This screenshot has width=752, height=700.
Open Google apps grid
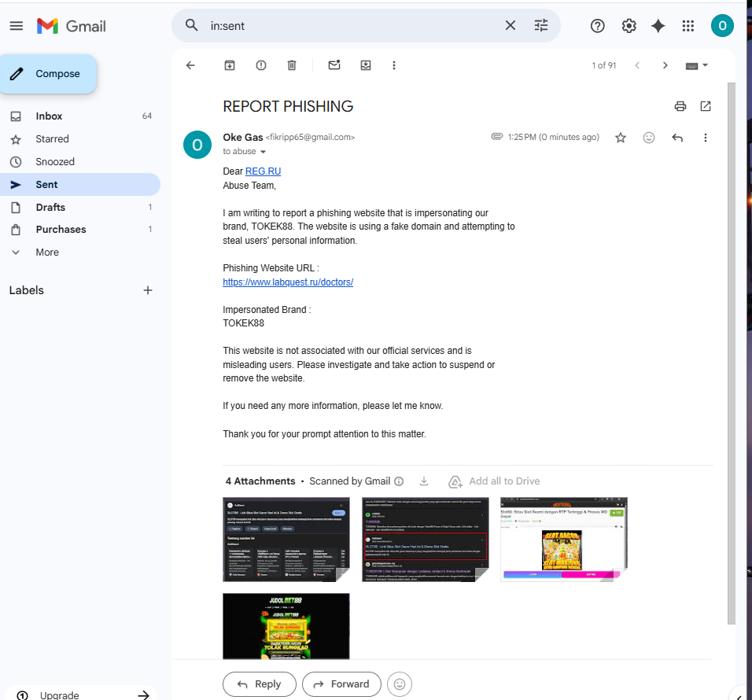tap(688, 26)
